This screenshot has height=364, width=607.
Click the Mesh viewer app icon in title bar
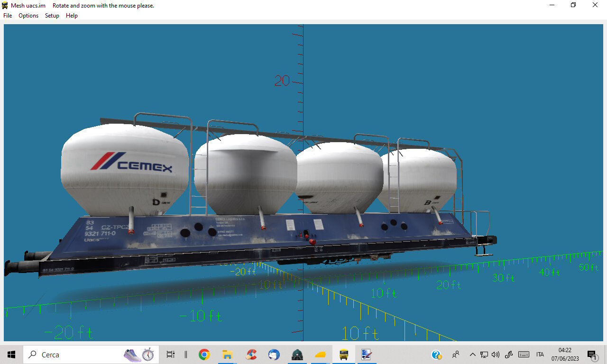pos(5,5)
